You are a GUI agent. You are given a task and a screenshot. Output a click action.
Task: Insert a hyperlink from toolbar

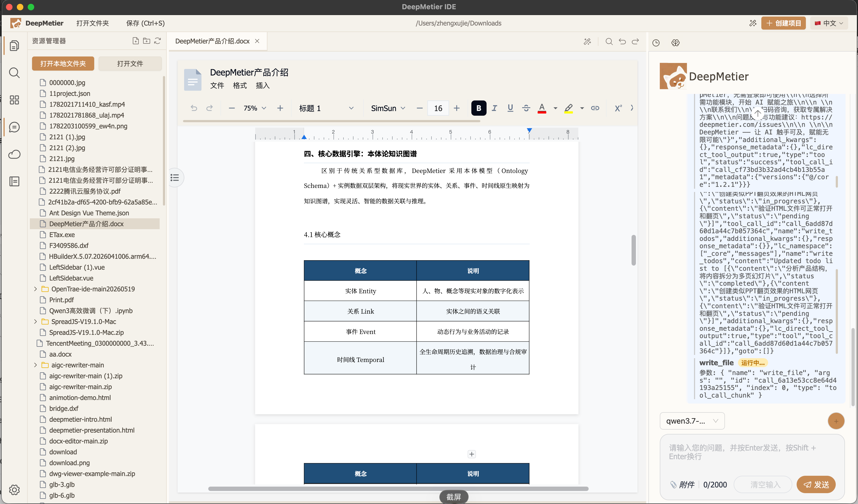pyautogui.click(x=595, y=108)
